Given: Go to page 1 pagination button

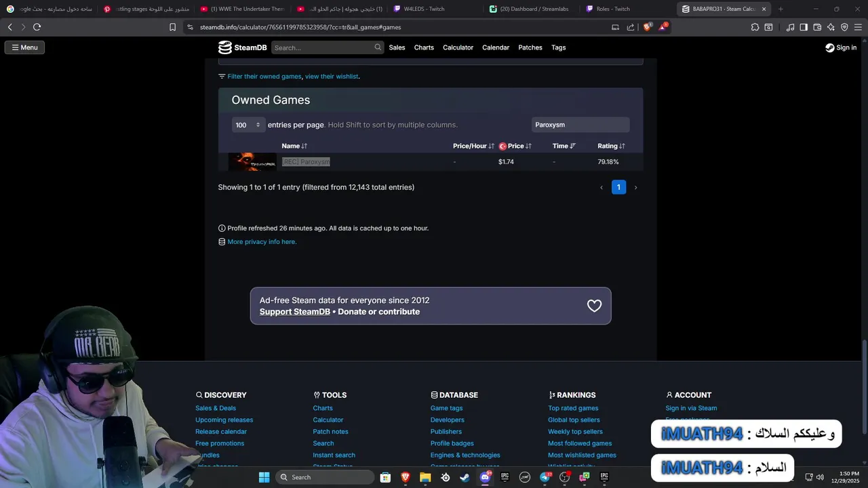Looking at the screenshot, I should coord(618,187).
